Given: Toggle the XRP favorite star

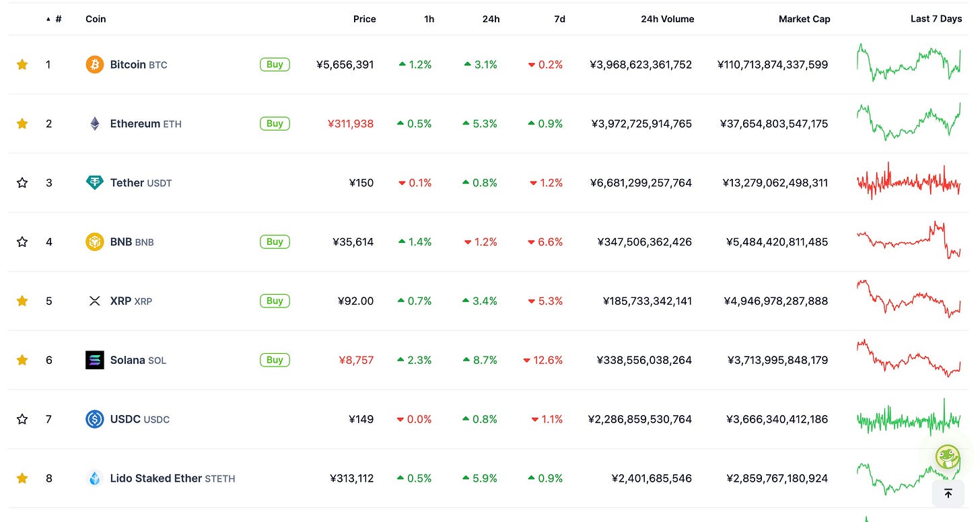Looking at the screenshot, I should click(22, 301).
